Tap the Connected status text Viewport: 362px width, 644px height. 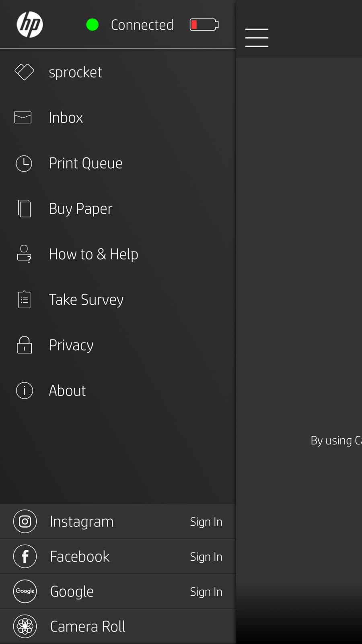142,25
